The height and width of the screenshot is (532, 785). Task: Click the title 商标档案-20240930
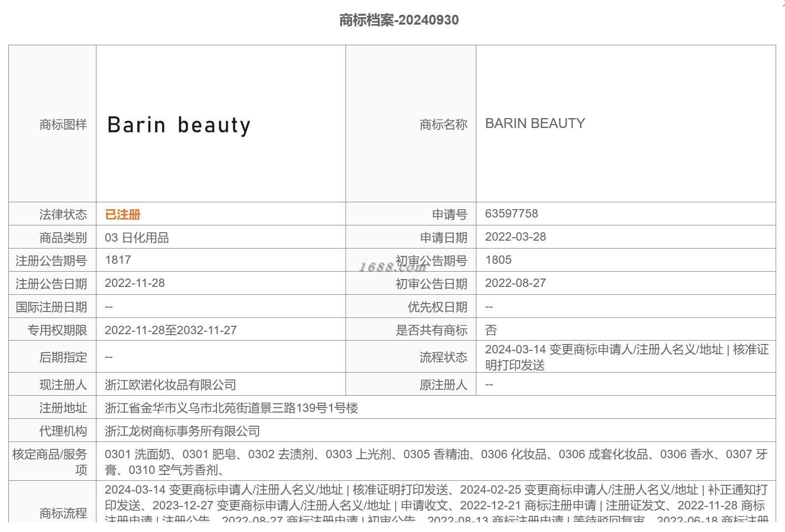pyautogui.click(x=399, y=20)
